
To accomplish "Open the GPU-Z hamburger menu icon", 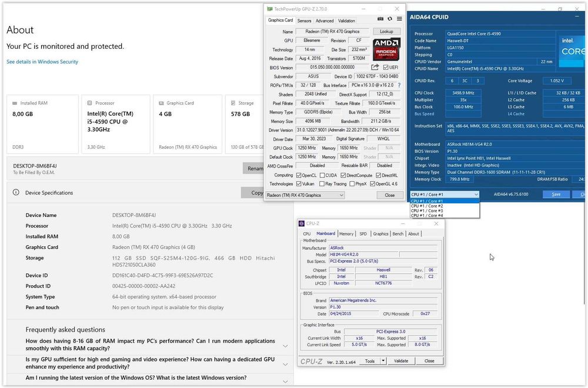I will (x=399, y=19).
